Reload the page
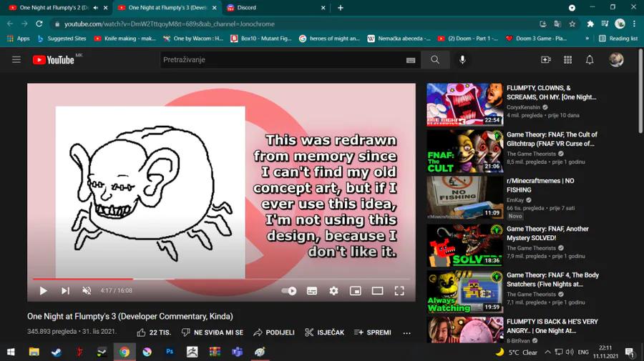Screen dimensions: 644x361 click(39, 24)
